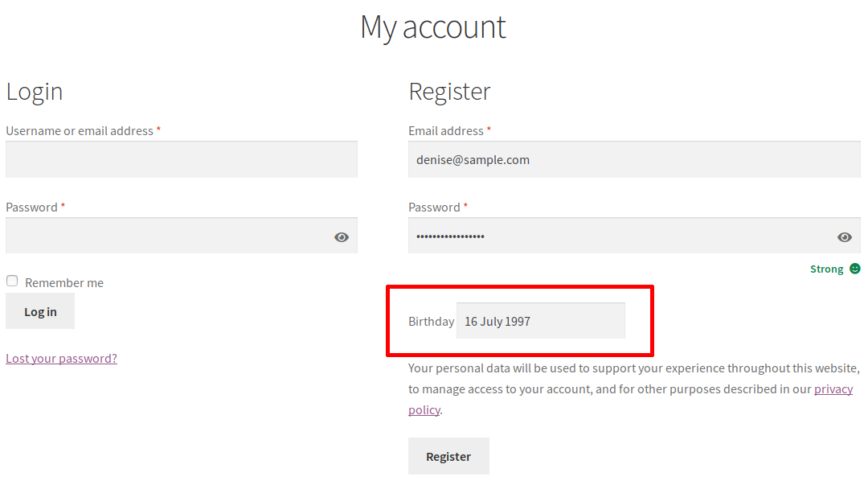Click the Remember me label text
The image size is (868, 489).
[x=64, y=282]
